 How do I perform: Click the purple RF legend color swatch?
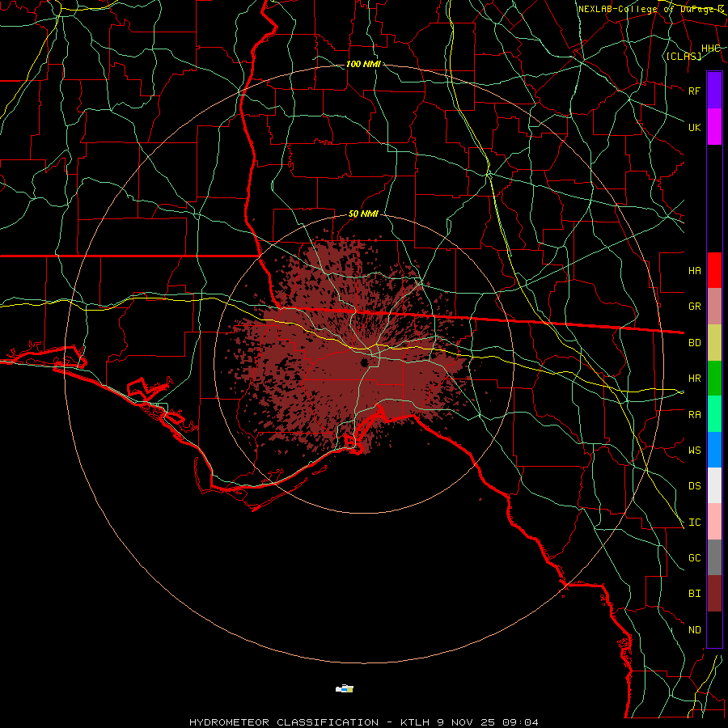click(714, 91)
